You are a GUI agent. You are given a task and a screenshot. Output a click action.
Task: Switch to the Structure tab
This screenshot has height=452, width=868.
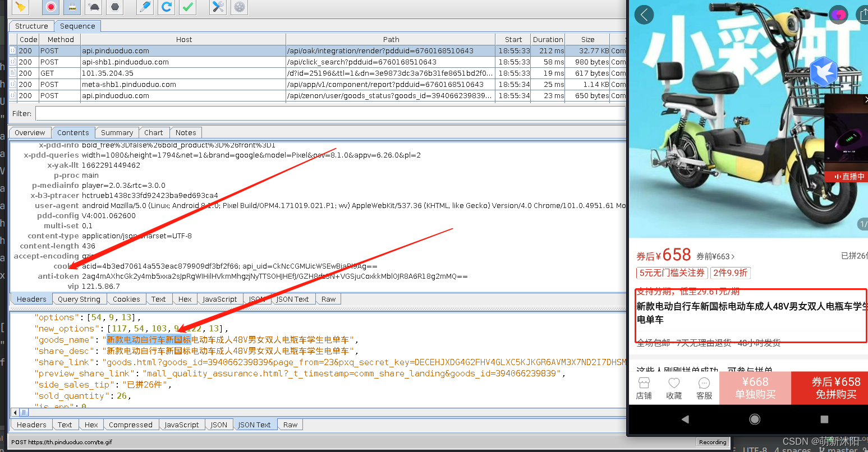[31, 26]
